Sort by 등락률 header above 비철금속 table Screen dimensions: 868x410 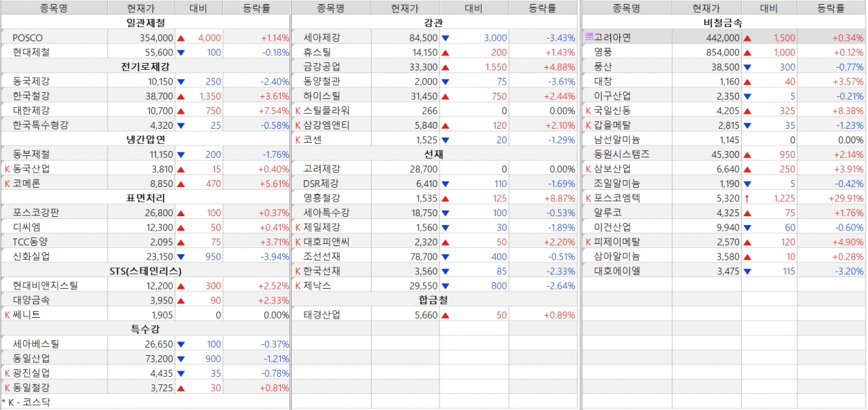[831, 8]
